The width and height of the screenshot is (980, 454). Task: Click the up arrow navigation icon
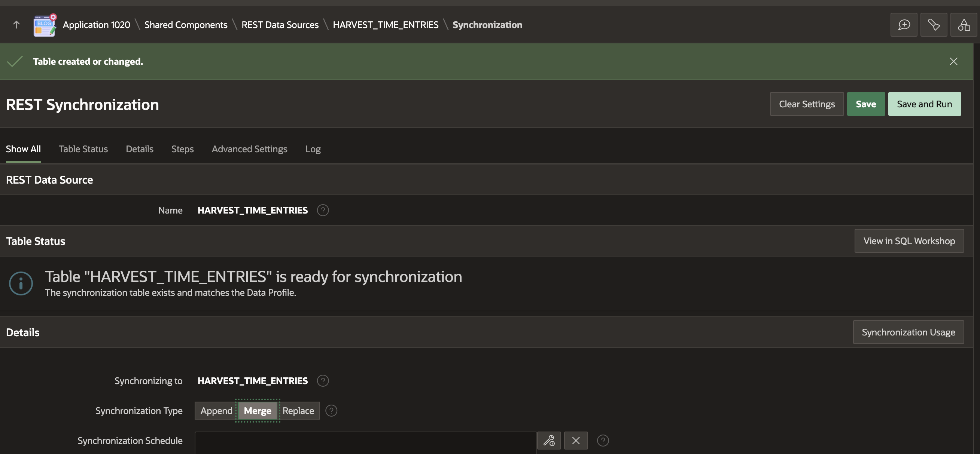[x=16, y=25]
